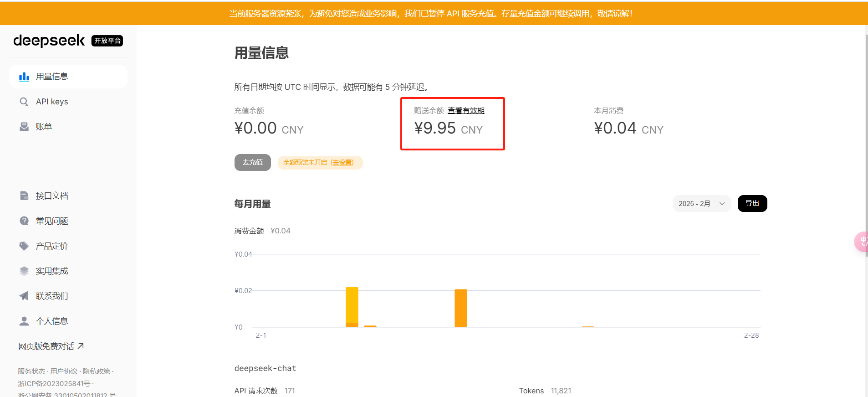Click the page's vertical scrollbar
The height and width of the screenshot is (397, 868).
pos(866,182)
